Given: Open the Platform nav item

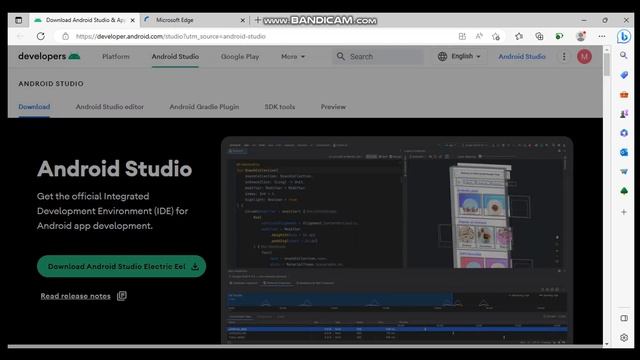Looking at the screenshot, I should coord(116,57).
